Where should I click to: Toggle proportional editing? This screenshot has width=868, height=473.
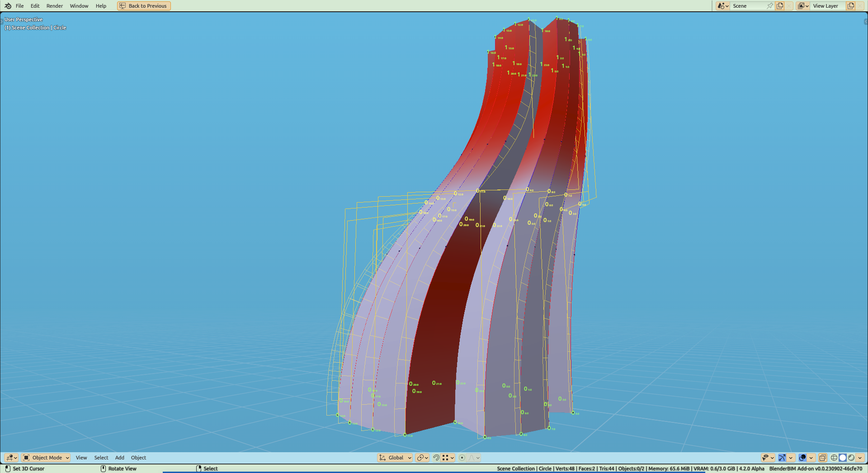point(462,458)
